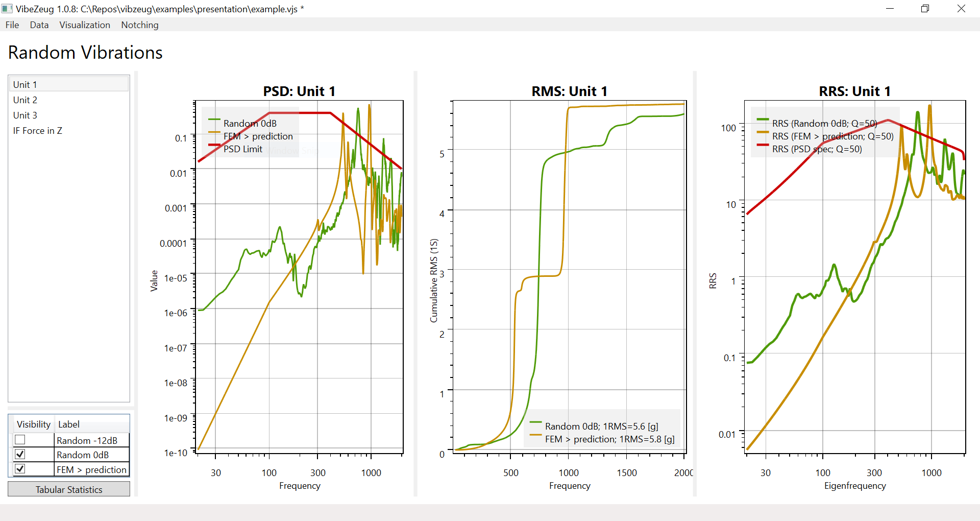Open the Visualization menu

(85, 25)
